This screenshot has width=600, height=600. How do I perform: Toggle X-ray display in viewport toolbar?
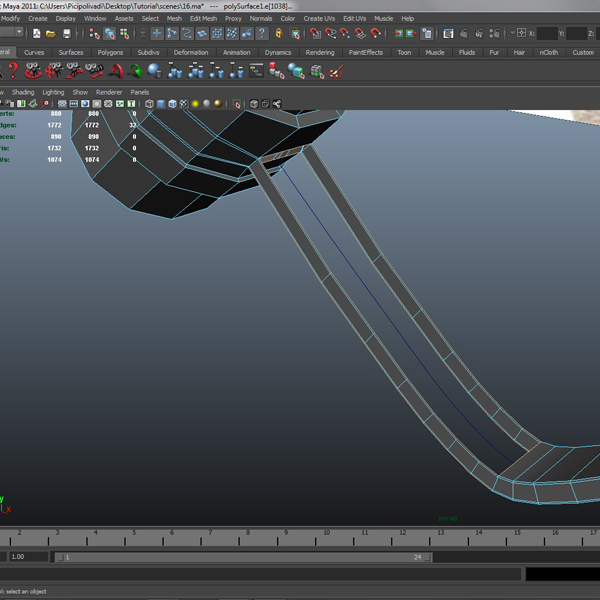point(254,104)
